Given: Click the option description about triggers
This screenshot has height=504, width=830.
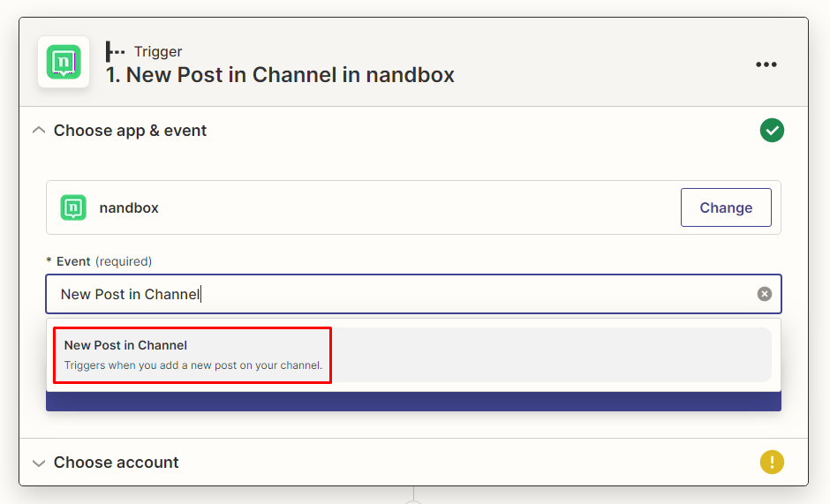Looking at the screenshot, I should coord(193,365).
